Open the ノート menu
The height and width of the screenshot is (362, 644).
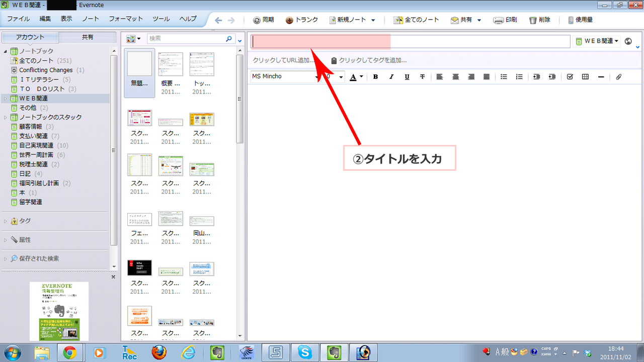coord(91,19)
